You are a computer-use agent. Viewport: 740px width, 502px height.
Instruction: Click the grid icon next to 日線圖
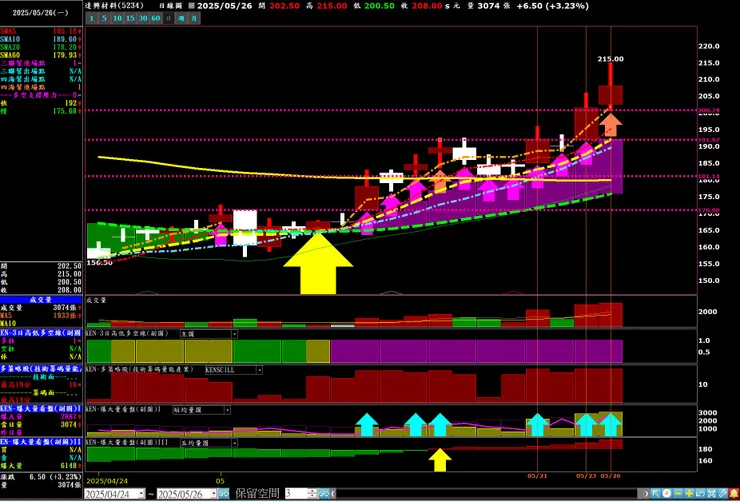tap(191, 6)
